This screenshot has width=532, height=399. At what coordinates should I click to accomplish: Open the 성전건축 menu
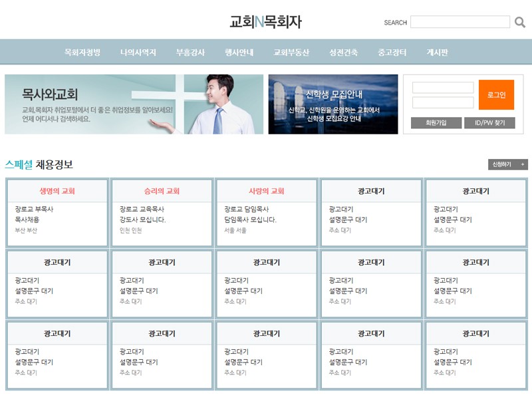click(343, 53)
